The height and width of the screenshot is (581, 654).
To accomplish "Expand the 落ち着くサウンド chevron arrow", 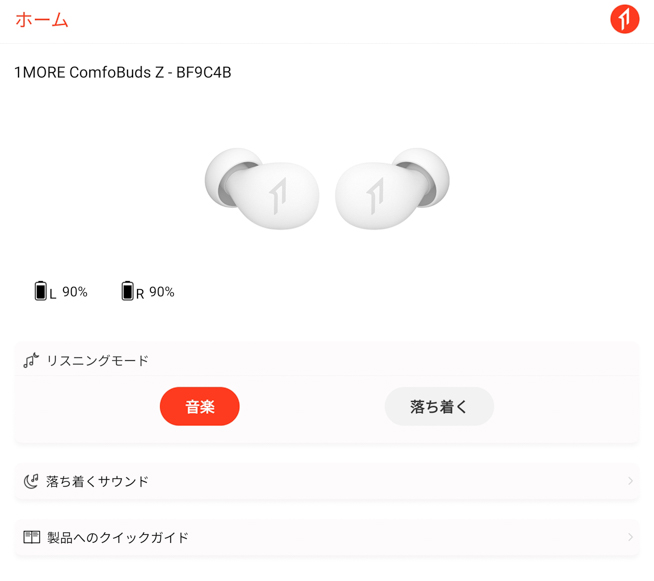I will pos(631,481).
